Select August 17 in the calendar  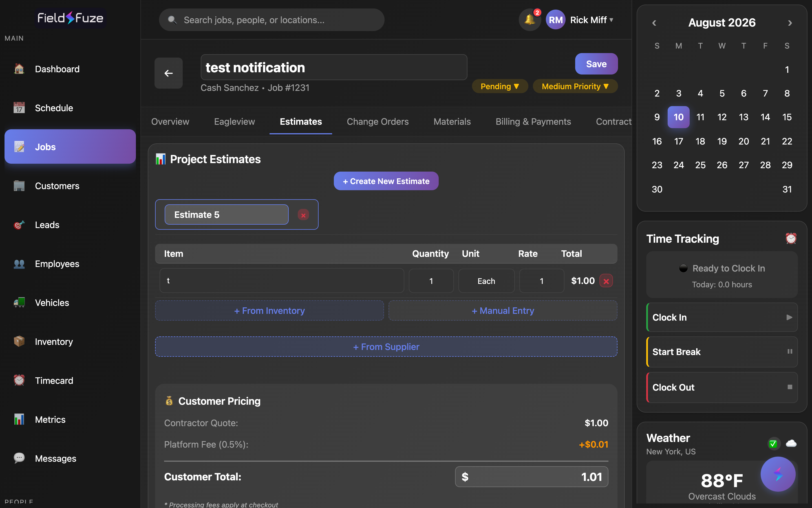[x=678, y=141]
